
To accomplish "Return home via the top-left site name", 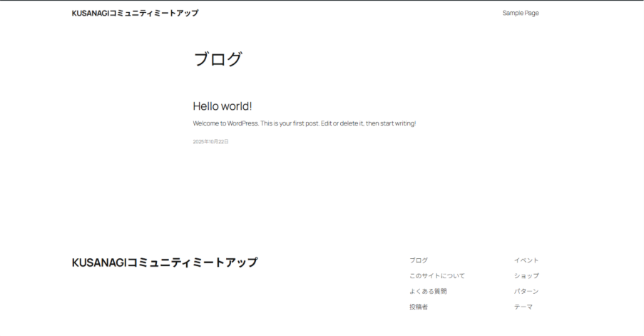I will (x=135, y=13).
